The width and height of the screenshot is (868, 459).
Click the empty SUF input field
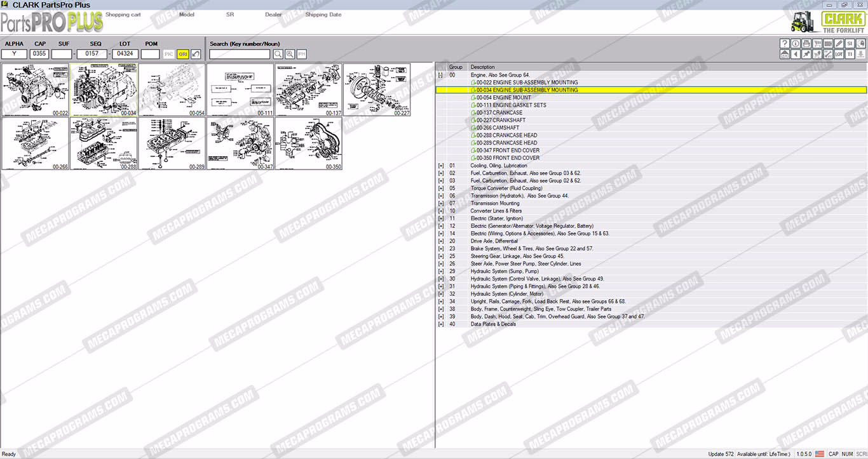coord(62,54)
